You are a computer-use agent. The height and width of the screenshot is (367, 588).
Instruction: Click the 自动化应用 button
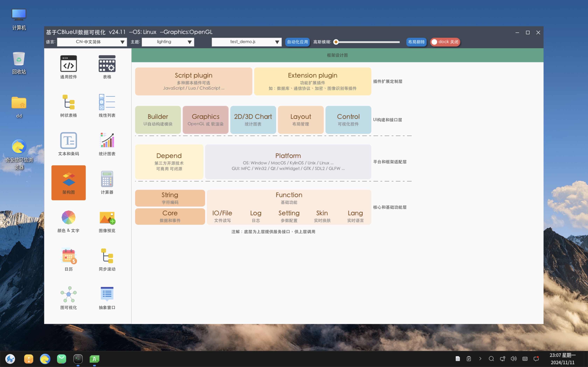(297, 42)
